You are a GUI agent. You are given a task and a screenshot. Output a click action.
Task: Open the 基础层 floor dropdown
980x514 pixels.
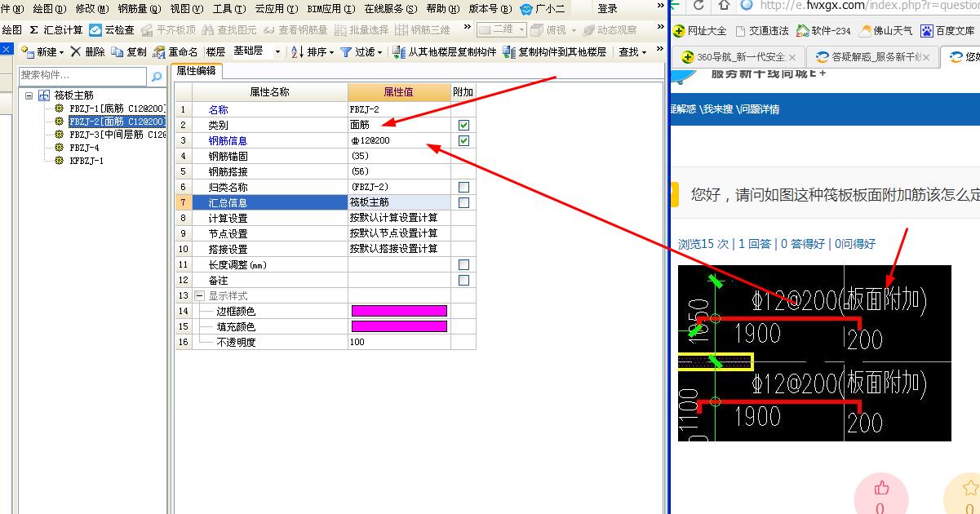click(277, 51)
